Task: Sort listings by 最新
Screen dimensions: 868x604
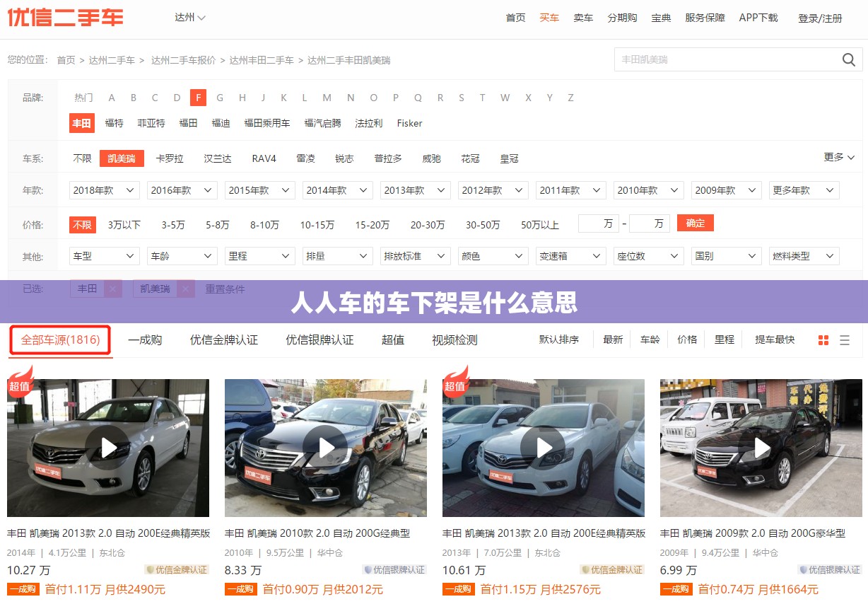Action: pyautogui.click(x=613, y=339)
